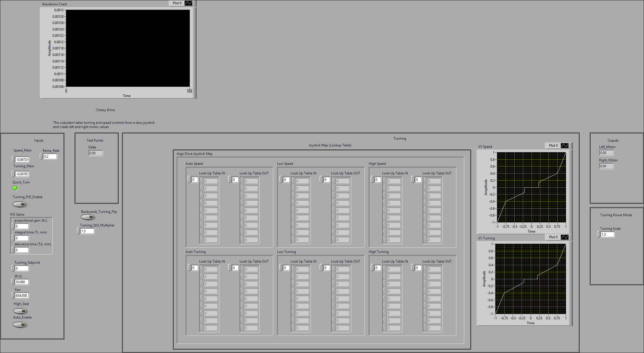
Task: Decrement the Turning_Main value
Action: tap(13, 175)
